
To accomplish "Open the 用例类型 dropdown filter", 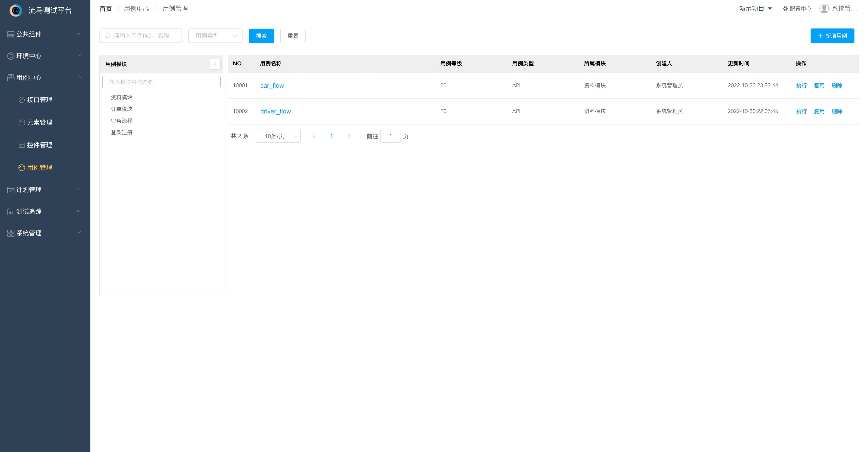I will (215, 36).
